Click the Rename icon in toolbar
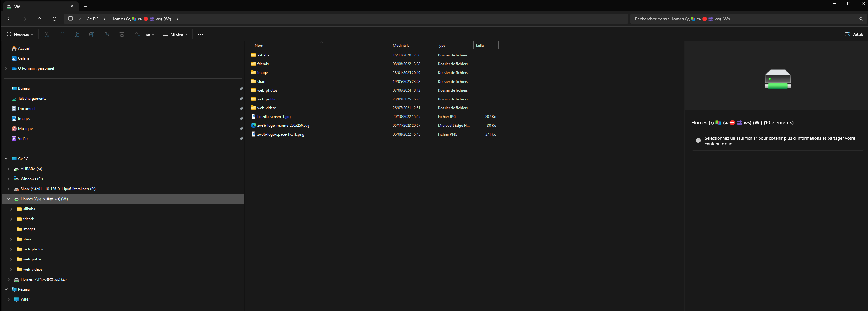The image size is (868, 311). 92,35
